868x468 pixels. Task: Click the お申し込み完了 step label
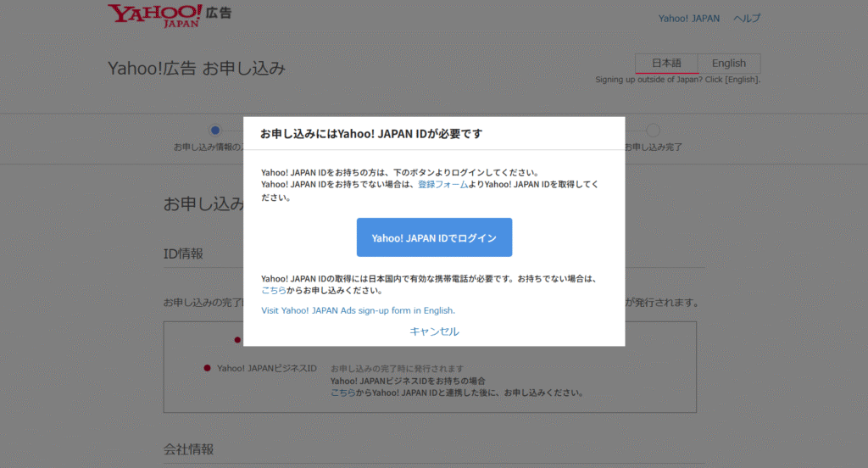(x=654, y=147)
